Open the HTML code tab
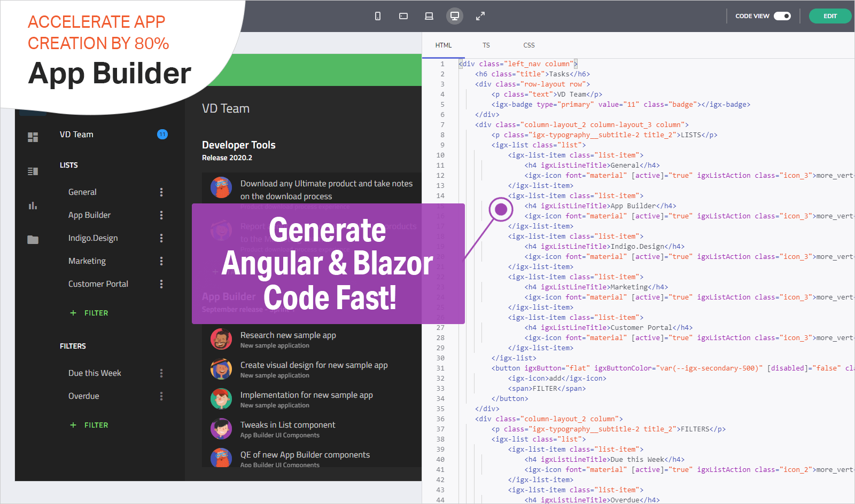 pos(444,45)
